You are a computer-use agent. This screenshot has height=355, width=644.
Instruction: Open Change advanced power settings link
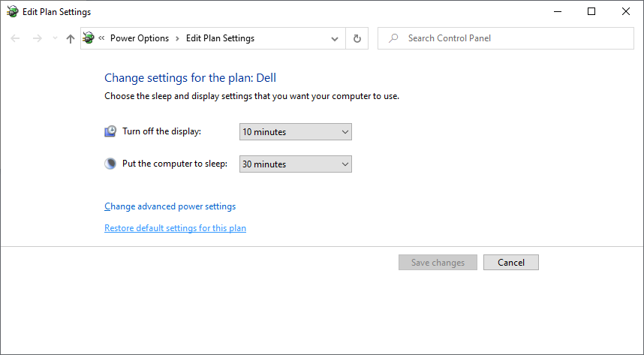tap(170, 206)
